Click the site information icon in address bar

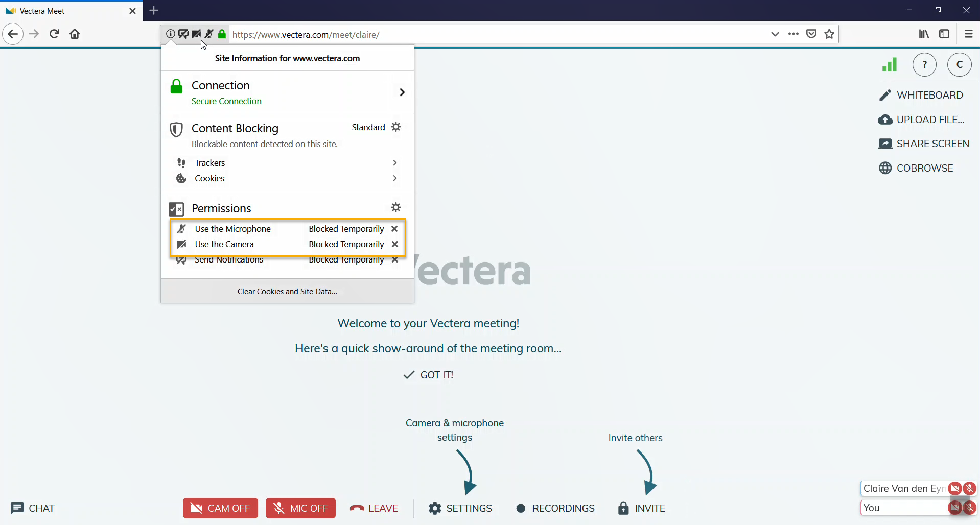[x=170, y=34]
